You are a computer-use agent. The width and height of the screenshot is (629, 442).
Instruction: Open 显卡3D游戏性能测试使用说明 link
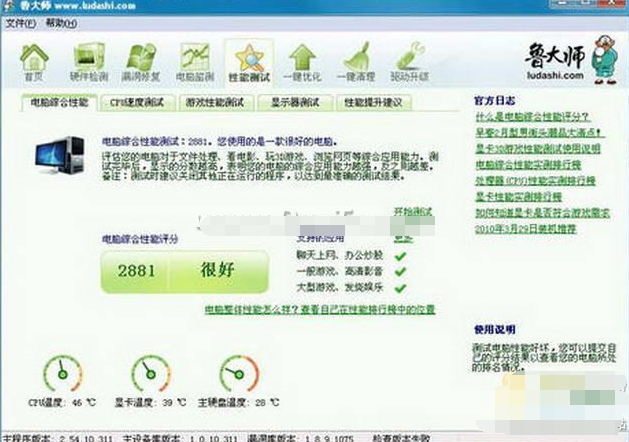(x=538, y=149)
